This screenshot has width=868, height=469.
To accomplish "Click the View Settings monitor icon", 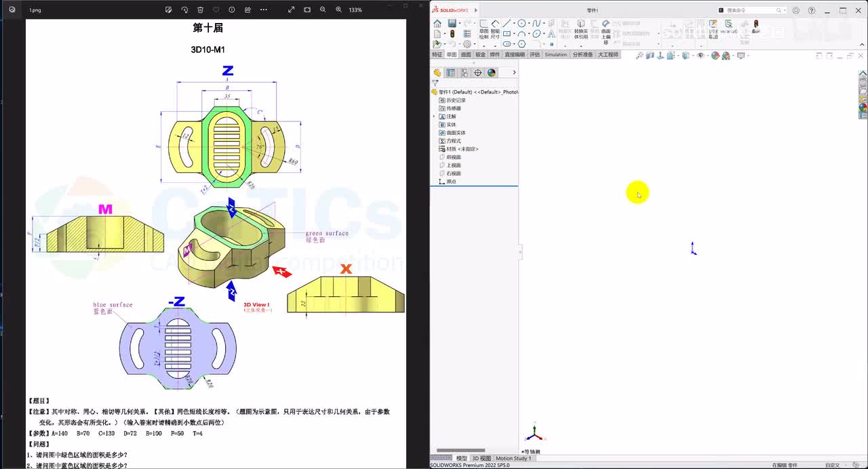I will click(741, 56).
